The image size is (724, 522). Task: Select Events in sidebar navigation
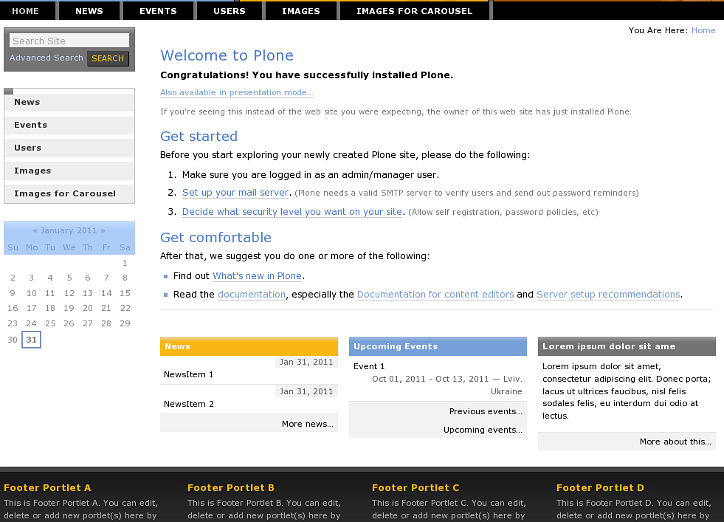(69, 125)
